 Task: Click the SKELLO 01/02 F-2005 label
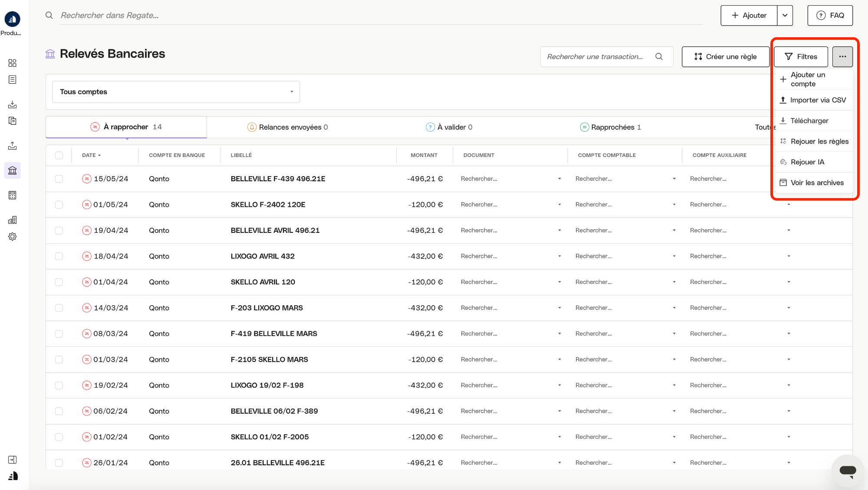[x=270, y=437]
